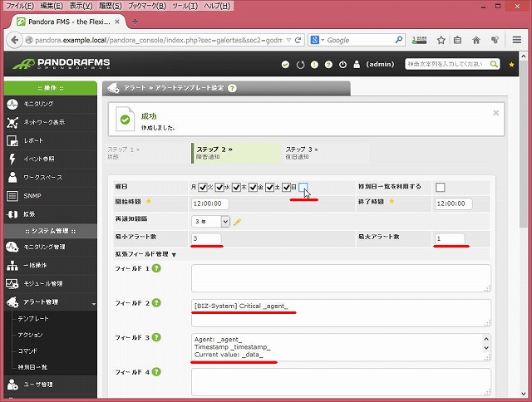
Task: Open the header help question icon
Action: click(328, 65)
